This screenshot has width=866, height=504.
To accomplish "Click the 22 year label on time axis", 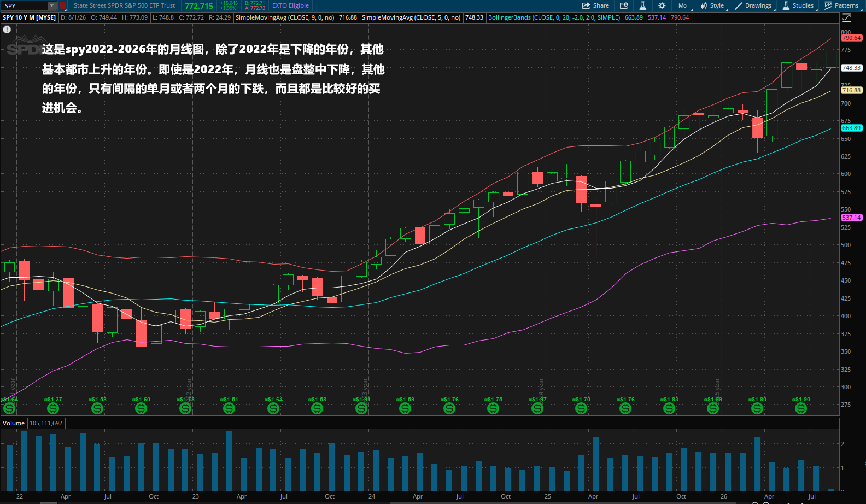I will click(20, 496).
